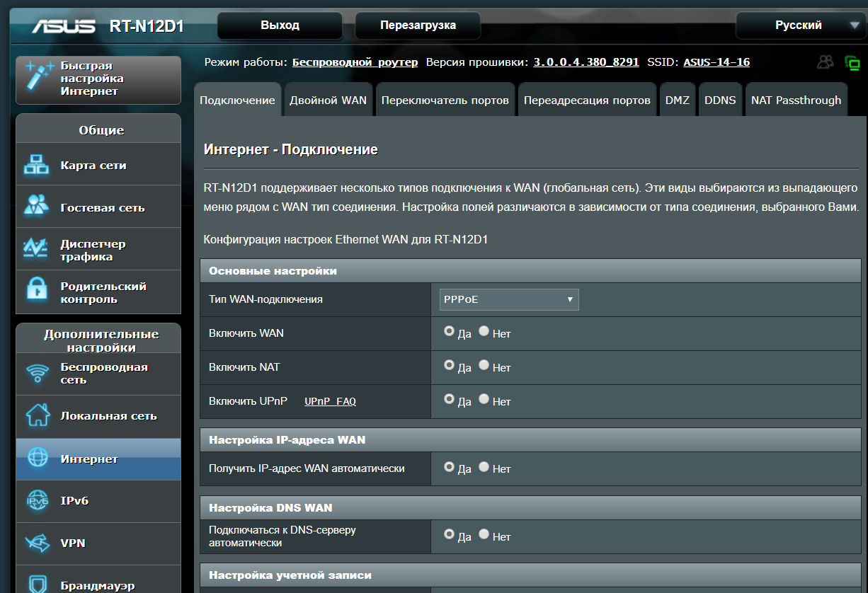Open Network Map via its sidebar icon
Screen dimensions: 868x593
point(36,165)
